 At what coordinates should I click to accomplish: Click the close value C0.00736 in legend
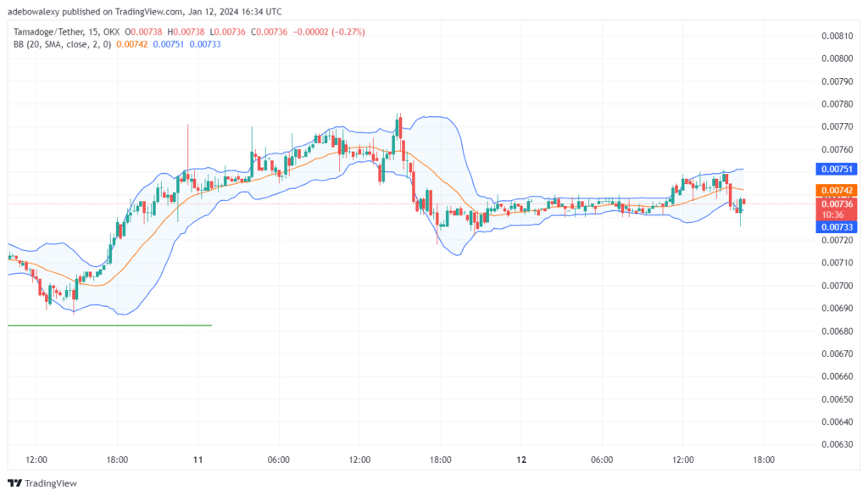(x=269, y=32)
